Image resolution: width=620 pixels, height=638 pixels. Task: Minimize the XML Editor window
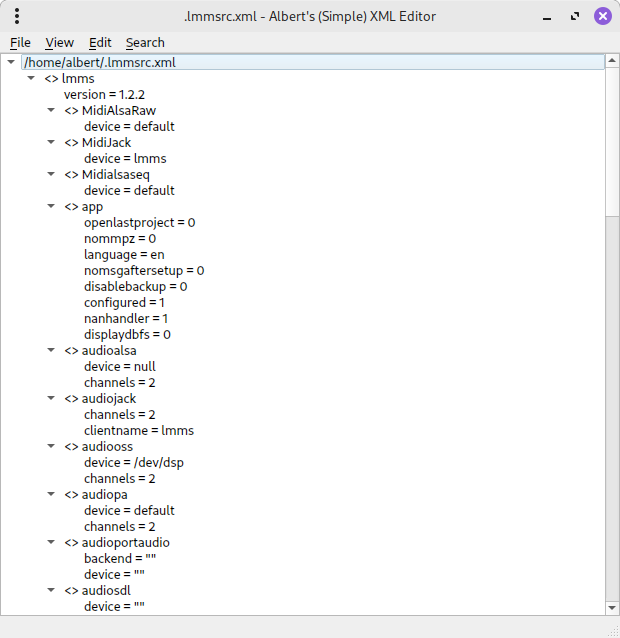(x=547, y=17)
